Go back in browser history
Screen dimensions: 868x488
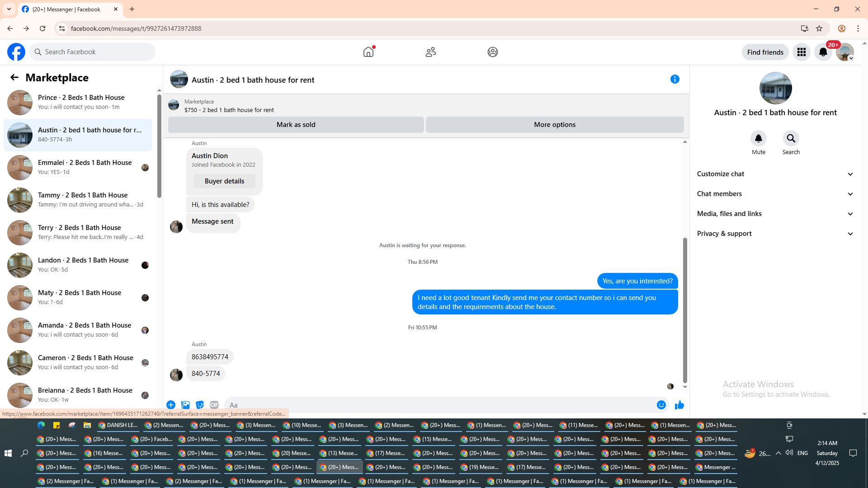pos(10,28)
